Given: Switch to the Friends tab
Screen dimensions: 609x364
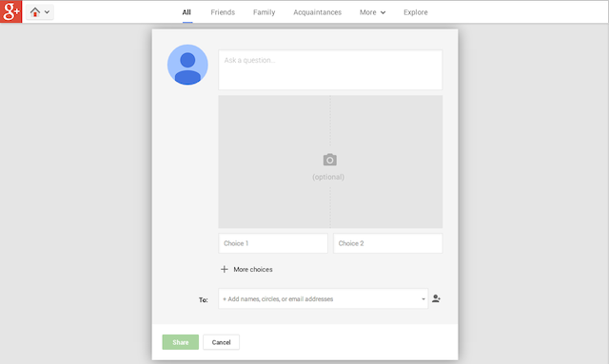Looking at the screenshot, I should 223,12.
